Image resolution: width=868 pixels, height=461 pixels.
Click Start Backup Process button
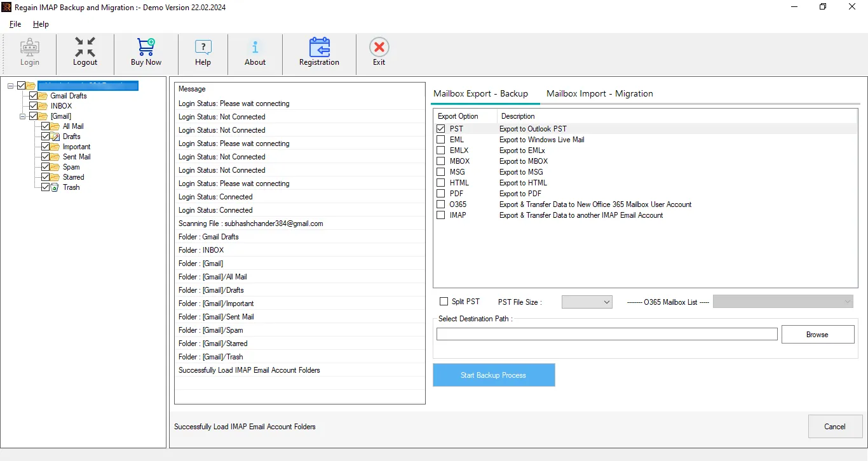point(494,375)
